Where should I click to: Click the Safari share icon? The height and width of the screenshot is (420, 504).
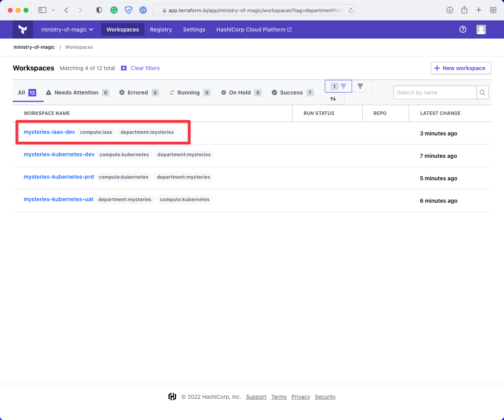point(464,10)
